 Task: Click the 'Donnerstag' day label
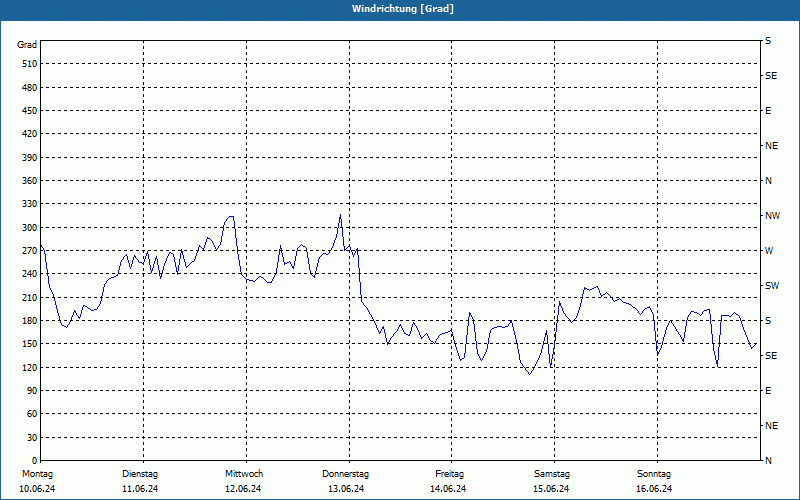[x=345, y=474]
